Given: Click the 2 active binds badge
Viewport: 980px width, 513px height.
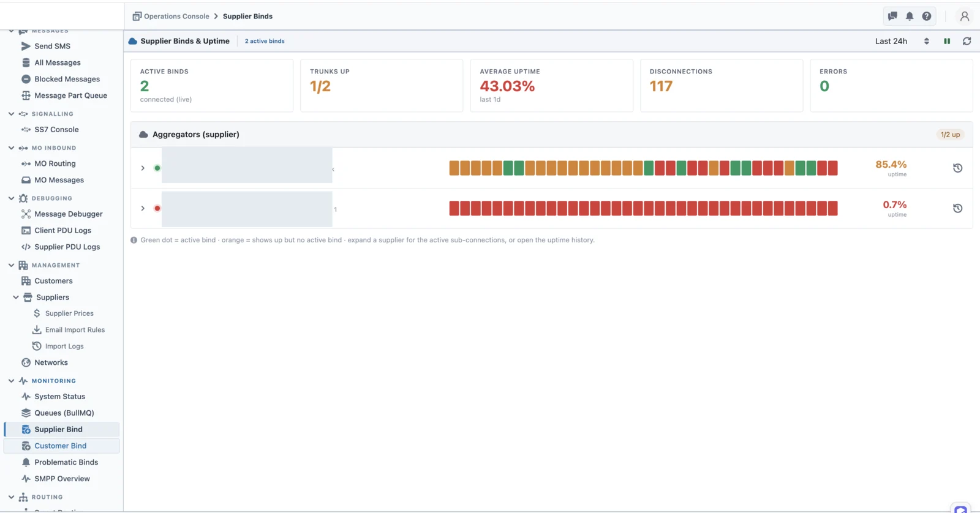Looking at the screenshot, I should 265,41.
